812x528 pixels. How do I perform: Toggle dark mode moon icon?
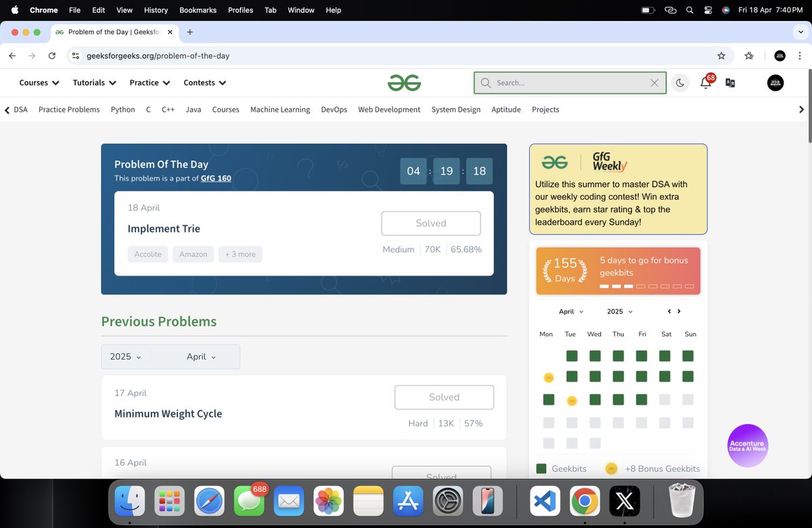[x=680, y=83]
